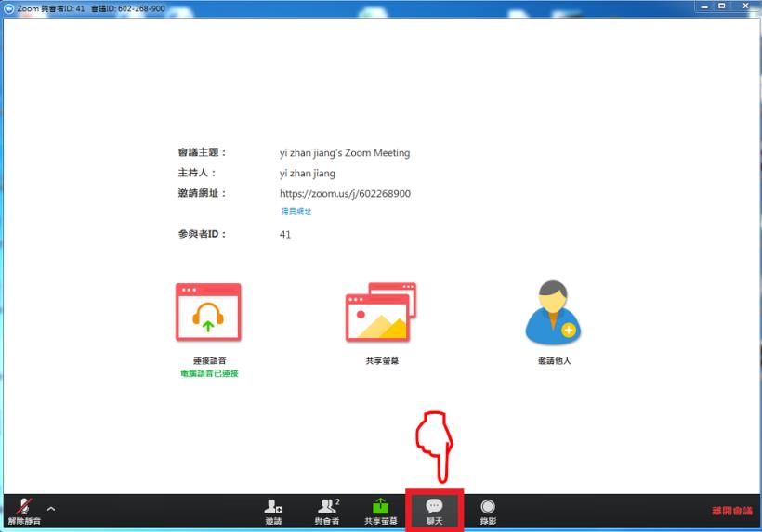The height and width of the screenshot is (532, 762).
Task: Click the Zoom logo in title bar
Action: pos(8,8)
